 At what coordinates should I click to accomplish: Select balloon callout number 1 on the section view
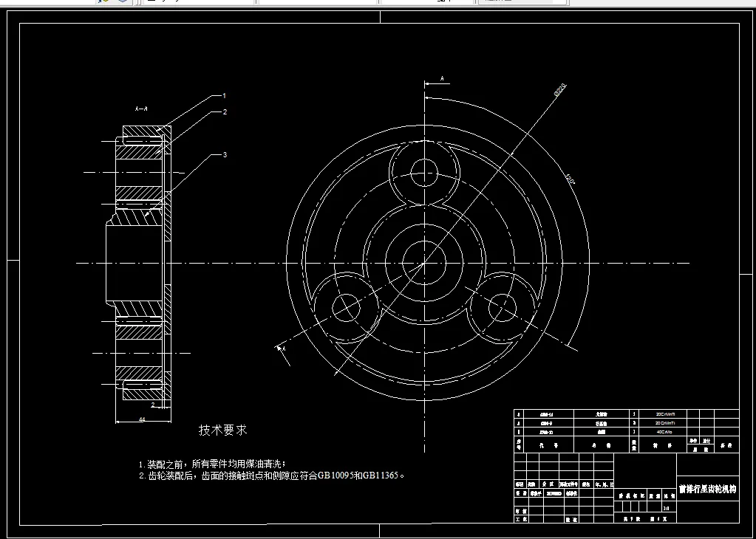pyautogui.click(x=224, y=96)
